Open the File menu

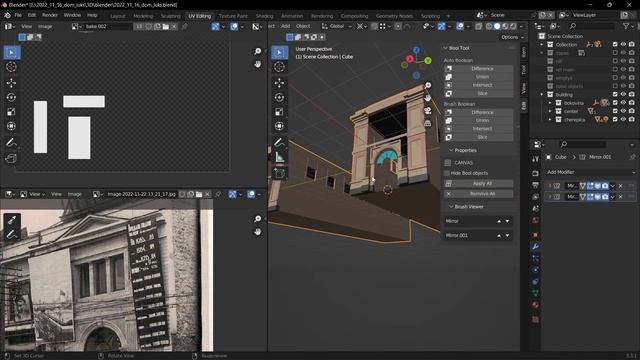pyautogui.click(x=18, y=15)
